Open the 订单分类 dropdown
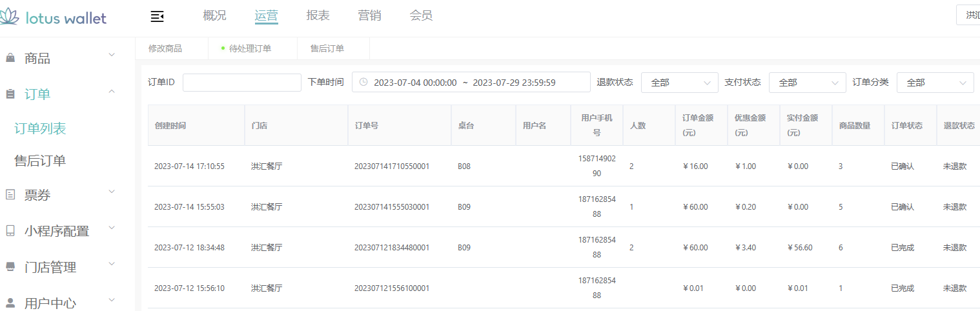This screenshot has width=980, height=311. [x=935, y=83]
